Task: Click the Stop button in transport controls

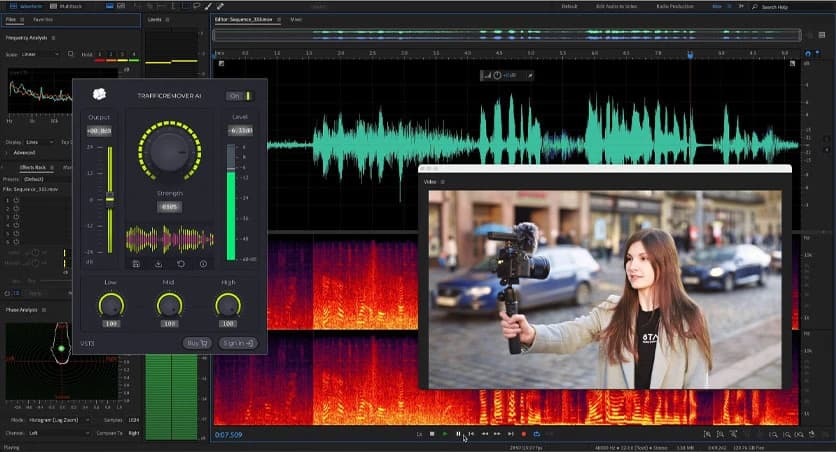Action: click(x=432, y=434)
